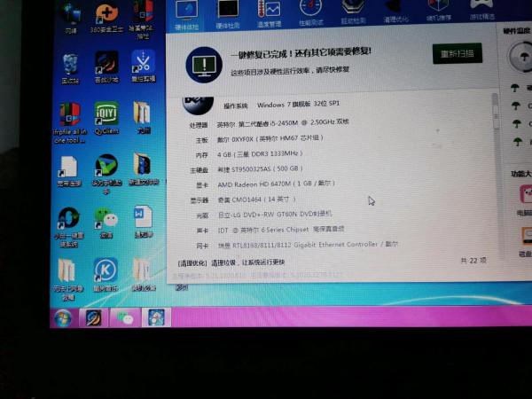Open the WeChat desktop shortcut
Image resolution: width=532 pixels, height=399 pixels.
click(106, 223)
